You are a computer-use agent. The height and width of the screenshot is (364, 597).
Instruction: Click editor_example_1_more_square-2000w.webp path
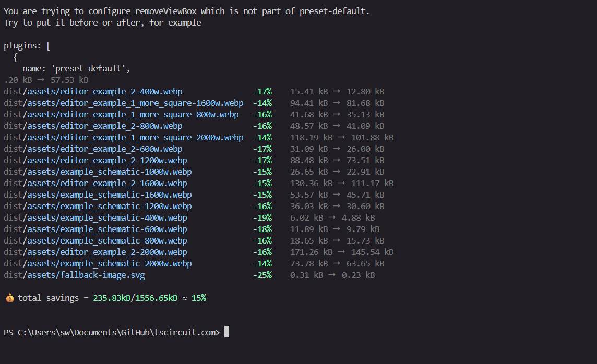tap(123, 137)
